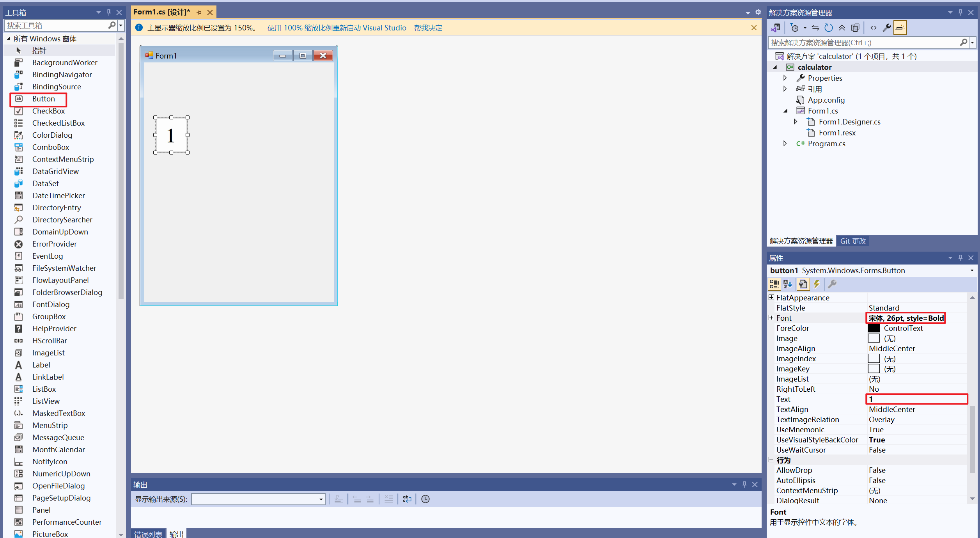Image resolution: width=980 pixels, height=538 pixels.
Task: Click the refresh icon in Solution Explorer
Action: (828, 28)
